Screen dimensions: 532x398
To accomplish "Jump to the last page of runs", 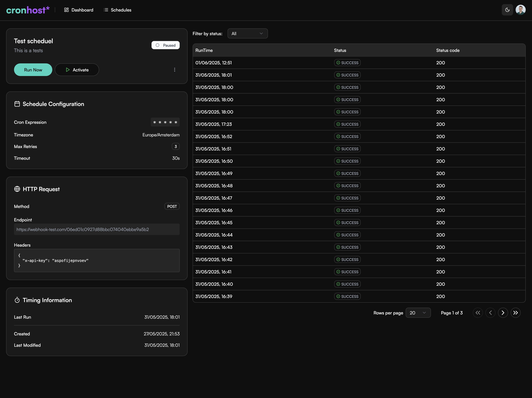I will click(515, 313).
